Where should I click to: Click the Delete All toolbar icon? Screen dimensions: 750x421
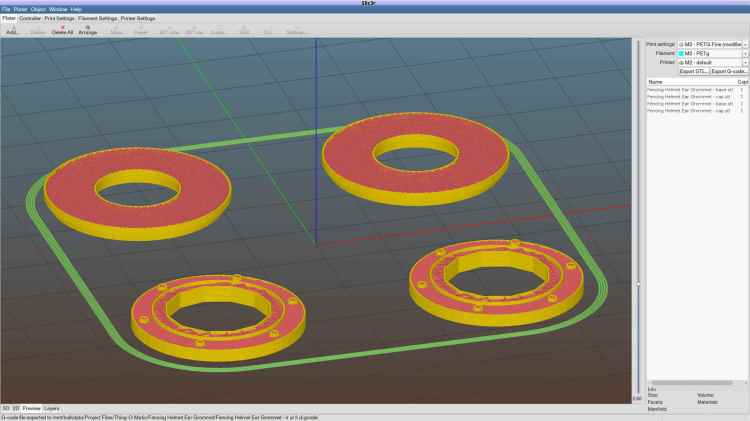click(x=62, y=30)
